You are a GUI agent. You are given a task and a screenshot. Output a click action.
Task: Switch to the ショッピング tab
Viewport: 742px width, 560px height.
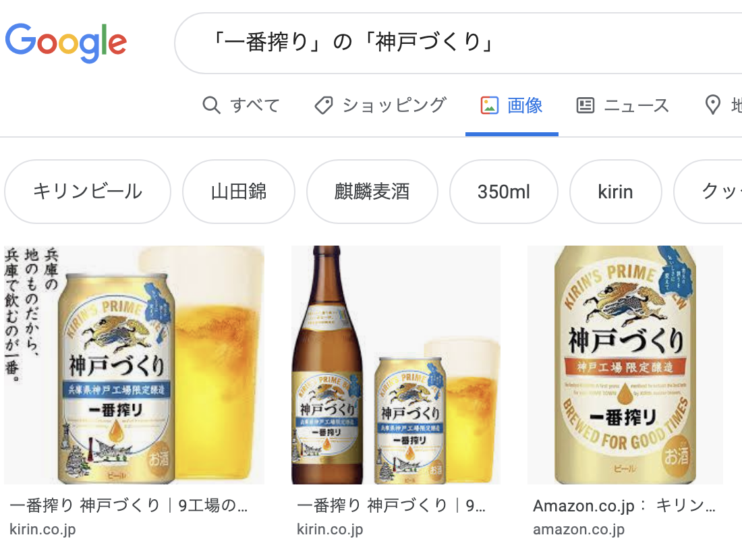click(x=380, y=105)
